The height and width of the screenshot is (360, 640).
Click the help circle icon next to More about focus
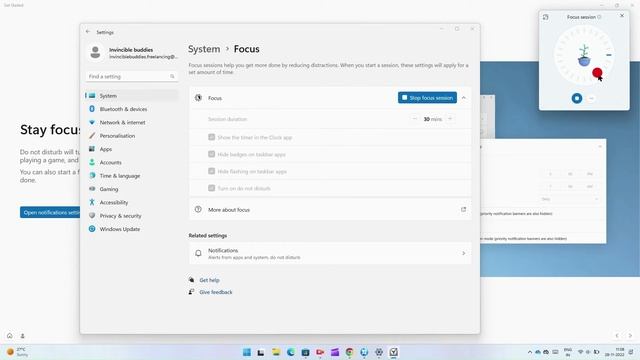pyautogui.click(x=198, y=209)
